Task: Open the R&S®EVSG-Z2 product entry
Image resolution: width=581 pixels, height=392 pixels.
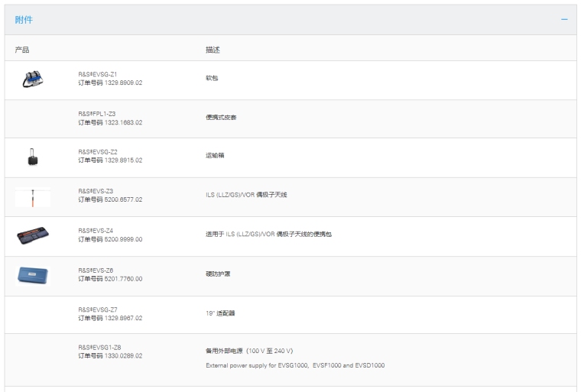Action: tap(98, 152)
